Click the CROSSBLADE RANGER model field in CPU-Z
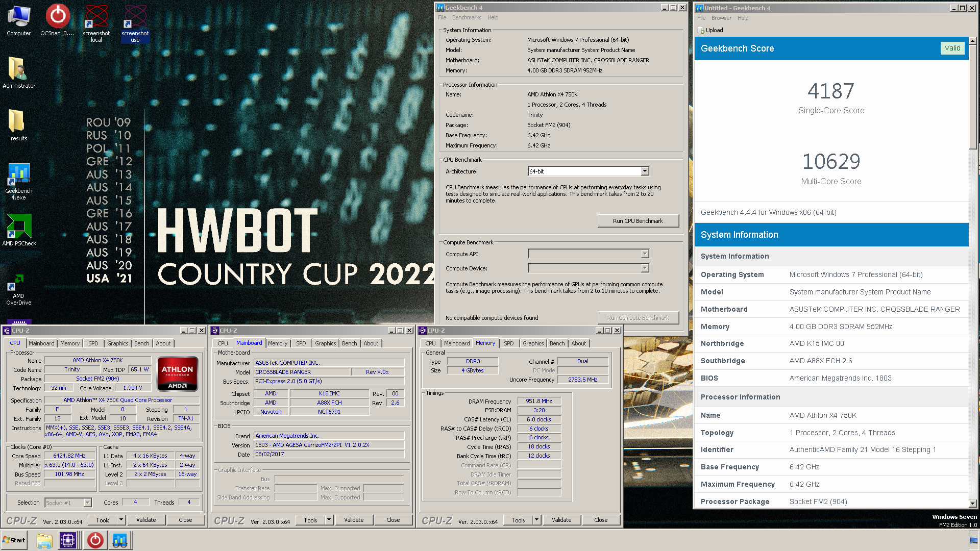The width and height of the screenshot is (980, 551). [302, 372]
